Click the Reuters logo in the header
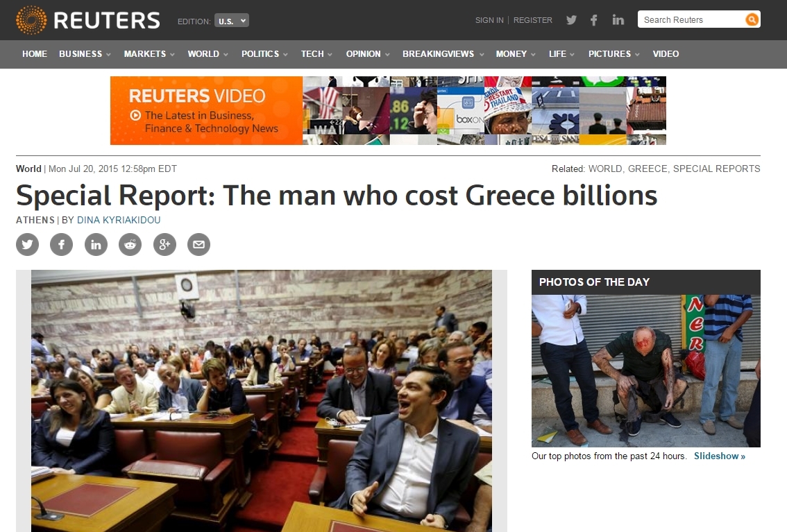The image size is (787, 532). pyautogui.click(x=88, y=20)
